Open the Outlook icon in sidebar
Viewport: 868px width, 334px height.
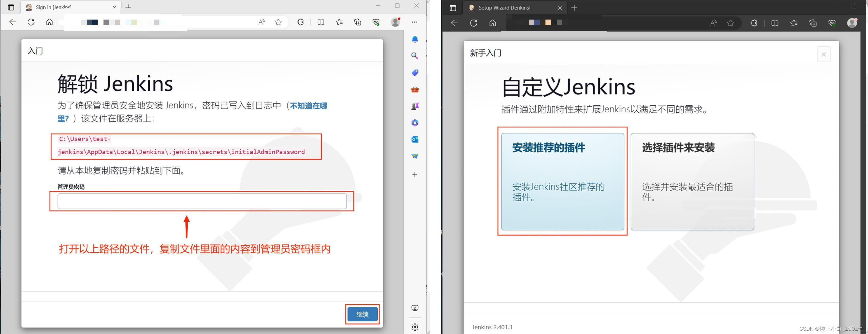coord(415,139)
